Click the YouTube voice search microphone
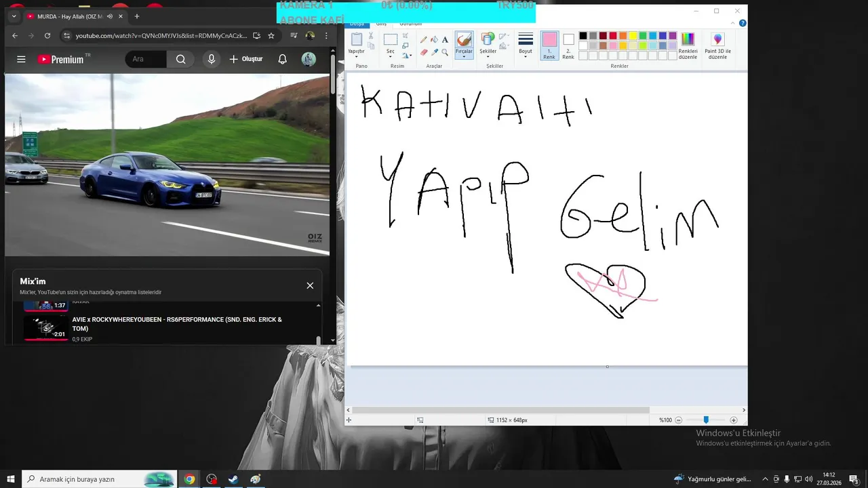The height and width of the screenshot is (488, 868). pyautogui.click(x=212, y=60)
